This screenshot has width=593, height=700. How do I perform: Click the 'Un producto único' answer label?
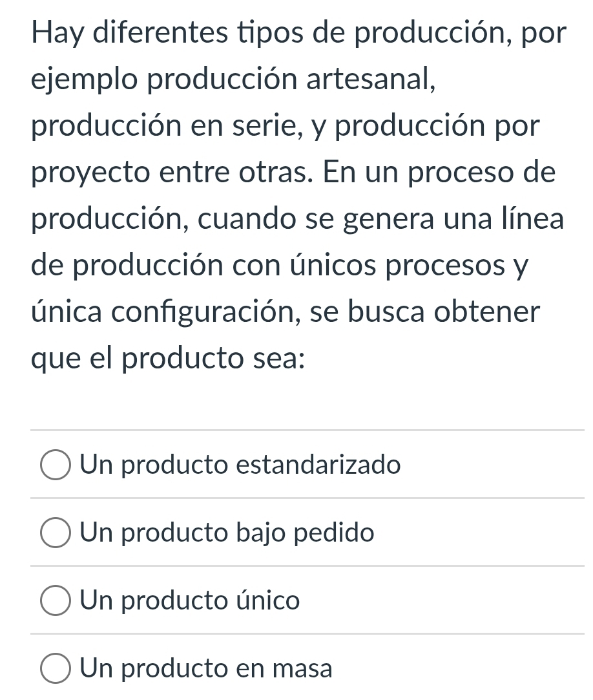[x=190, y=600]
